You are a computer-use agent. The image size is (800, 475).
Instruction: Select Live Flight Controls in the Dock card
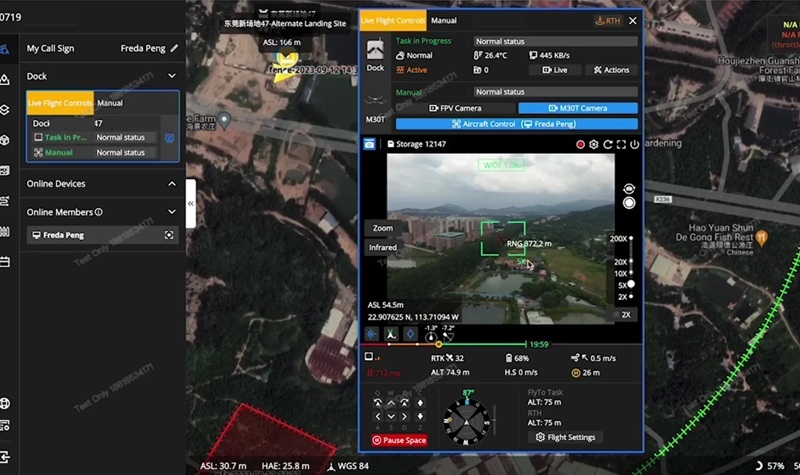(60, 103)
